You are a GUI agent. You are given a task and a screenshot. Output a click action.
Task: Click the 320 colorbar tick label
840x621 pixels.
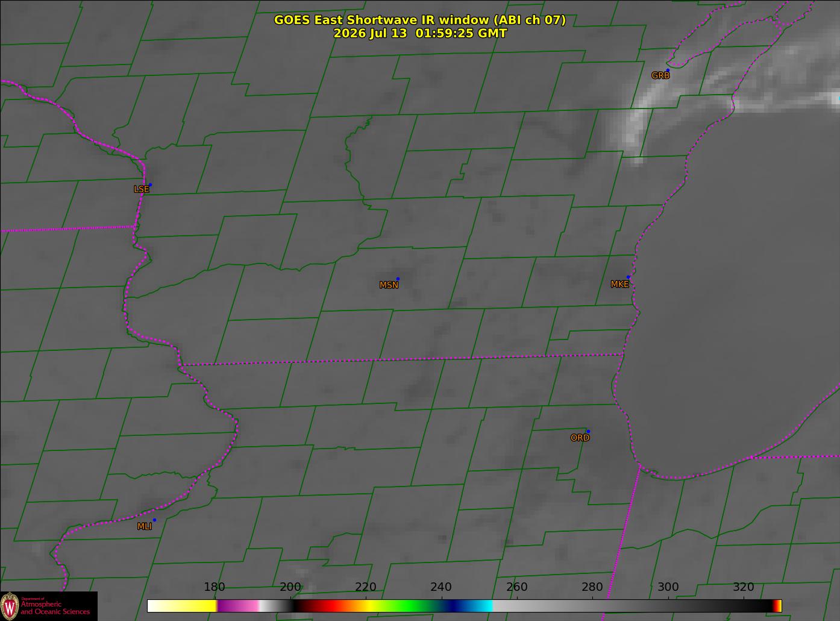pos(743,587)
